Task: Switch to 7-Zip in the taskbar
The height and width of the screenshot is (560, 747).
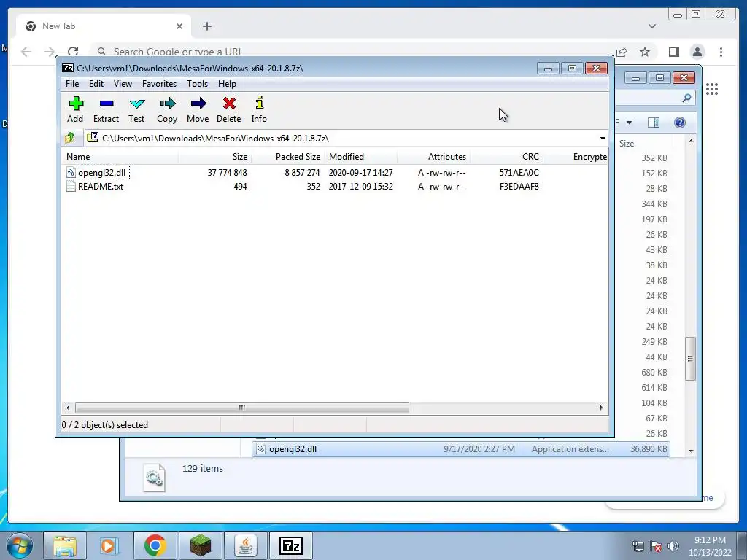Action: tap(291, 545)
